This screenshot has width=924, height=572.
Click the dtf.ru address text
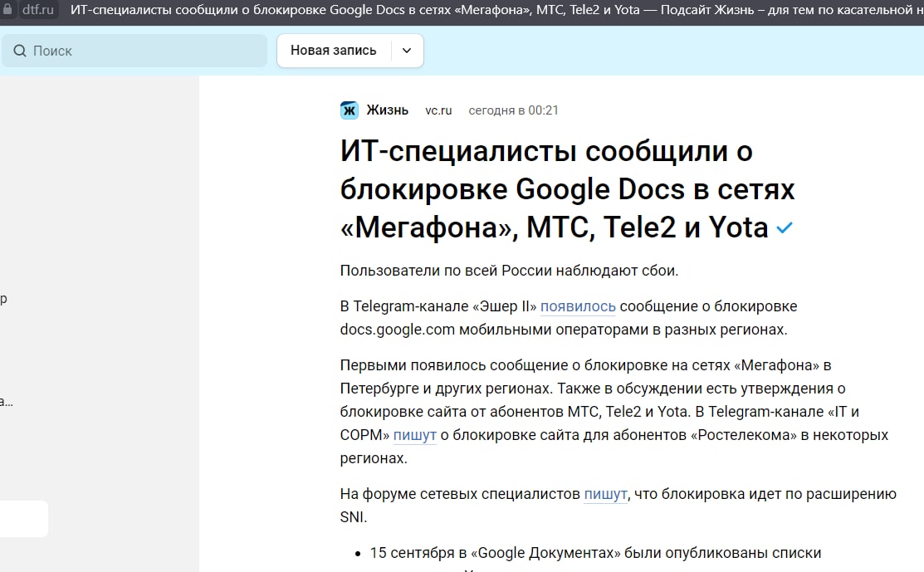coord(37,9)
